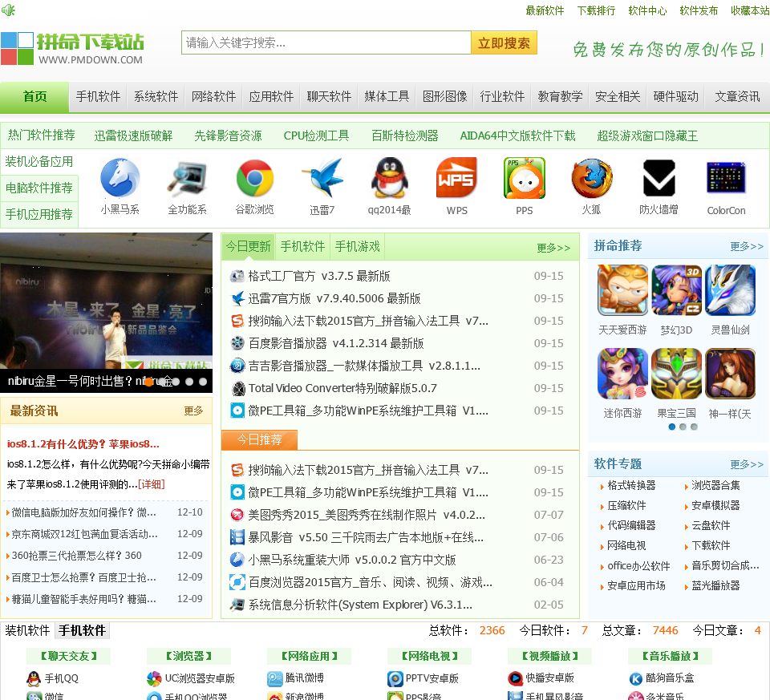Open CPU检测工具 link

point(316,136)
